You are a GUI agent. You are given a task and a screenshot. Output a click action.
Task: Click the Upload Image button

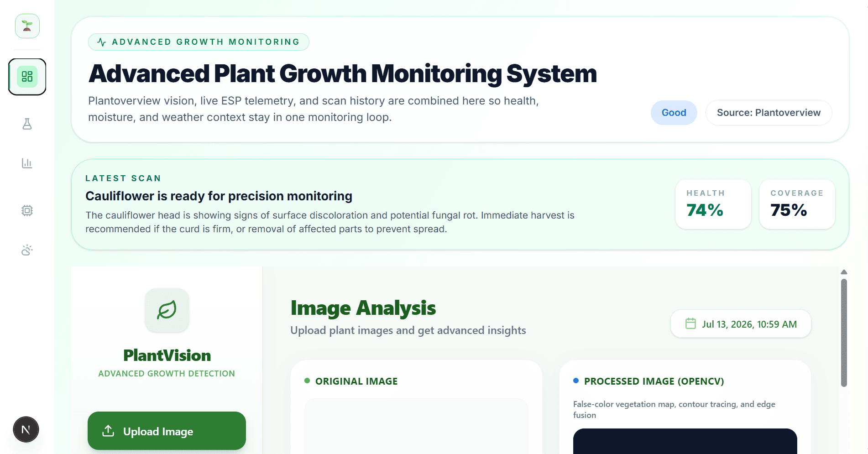(167, 431)
